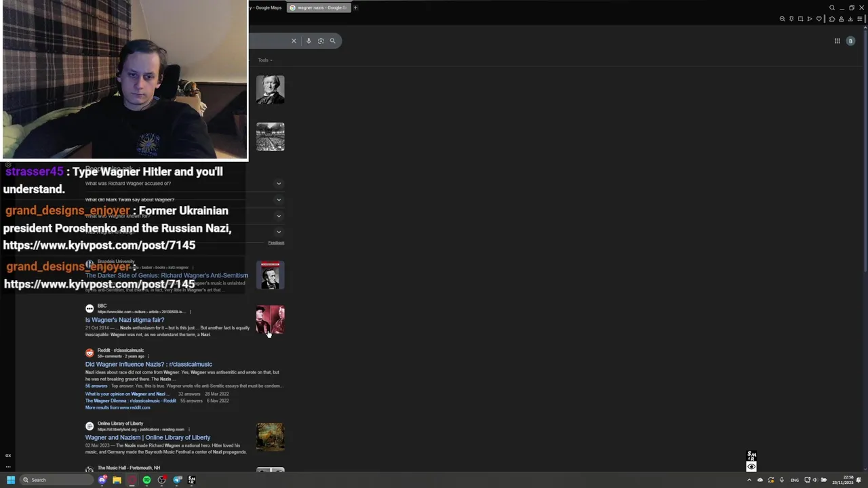
Task: Click Richard Wagner portrait thumbnail
Action: [x=270, y=89]
